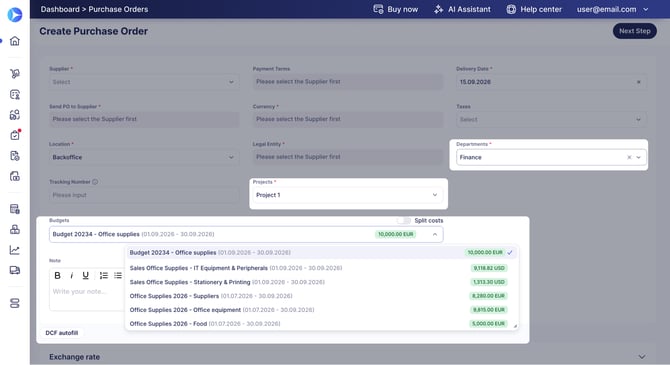The height and width of the screenshot is (365, 670).
Task: Open the delivery truck sidebar icon
Action: pos(15,270)
